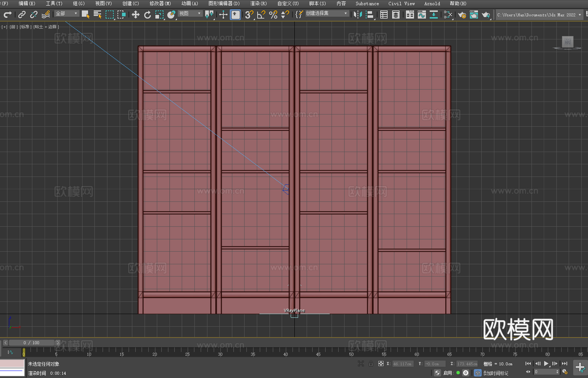Open the 编辑(E) menu

coord(27,3)
